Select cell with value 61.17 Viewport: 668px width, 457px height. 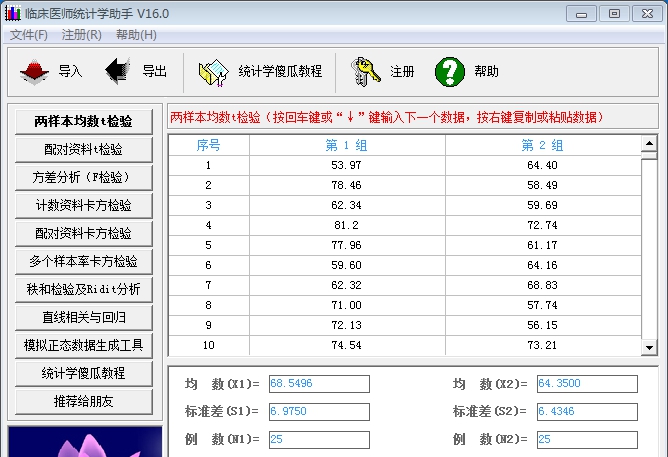click(x=543, y=245)
